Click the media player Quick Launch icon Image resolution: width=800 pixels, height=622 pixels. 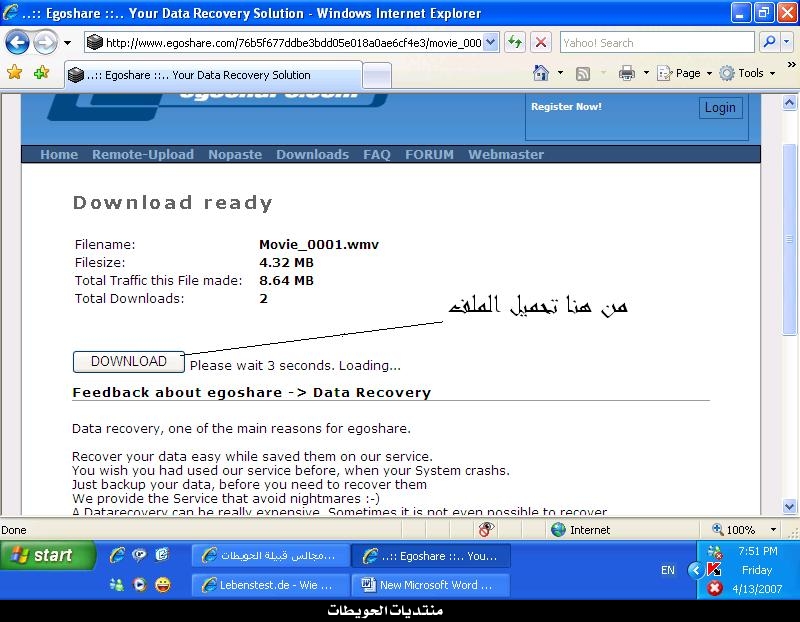pyautogui.click(x=139, y=585)
